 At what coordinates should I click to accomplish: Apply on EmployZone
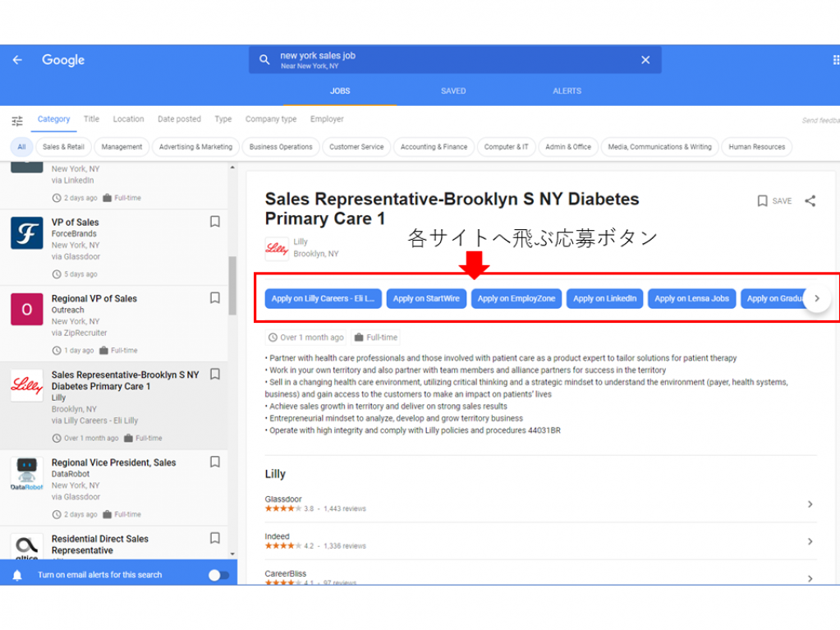[516, 298]
